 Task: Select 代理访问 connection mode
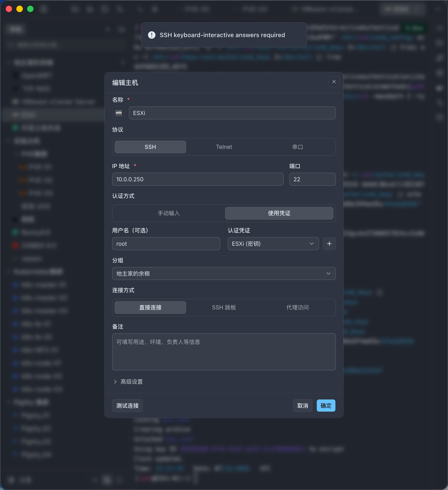[297, 308]
